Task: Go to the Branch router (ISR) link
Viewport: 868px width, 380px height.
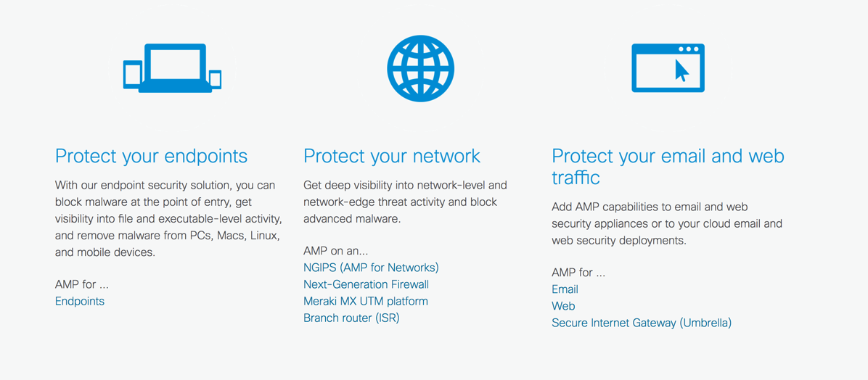Action: coord(351,318)
